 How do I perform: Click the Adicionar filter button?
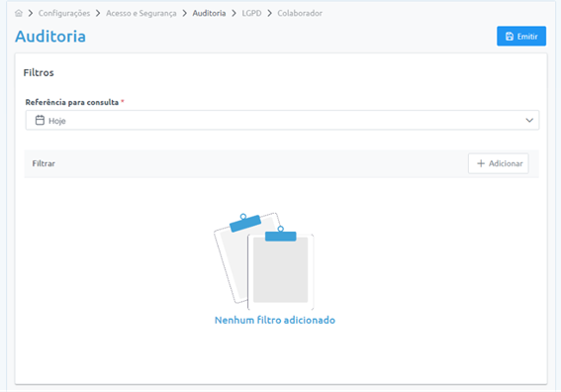[x=498, y=163]
